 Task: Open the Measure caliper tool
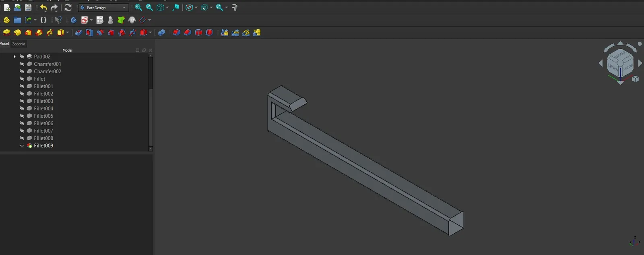[x=235, y=8]
